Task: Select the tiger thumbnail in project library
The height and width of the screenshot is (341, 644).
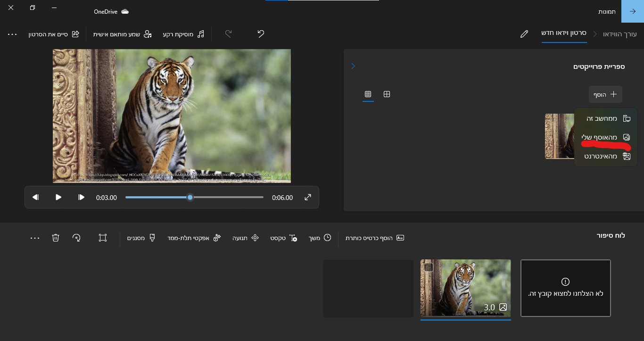Action: (560, 136)
